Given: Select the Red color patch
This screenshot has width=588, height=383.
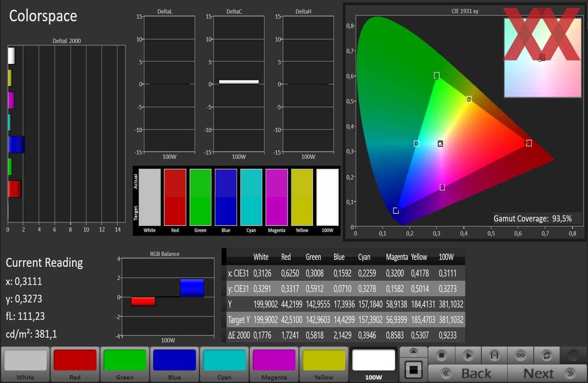Looking at the screenshot, I should [x=75, y=364].
